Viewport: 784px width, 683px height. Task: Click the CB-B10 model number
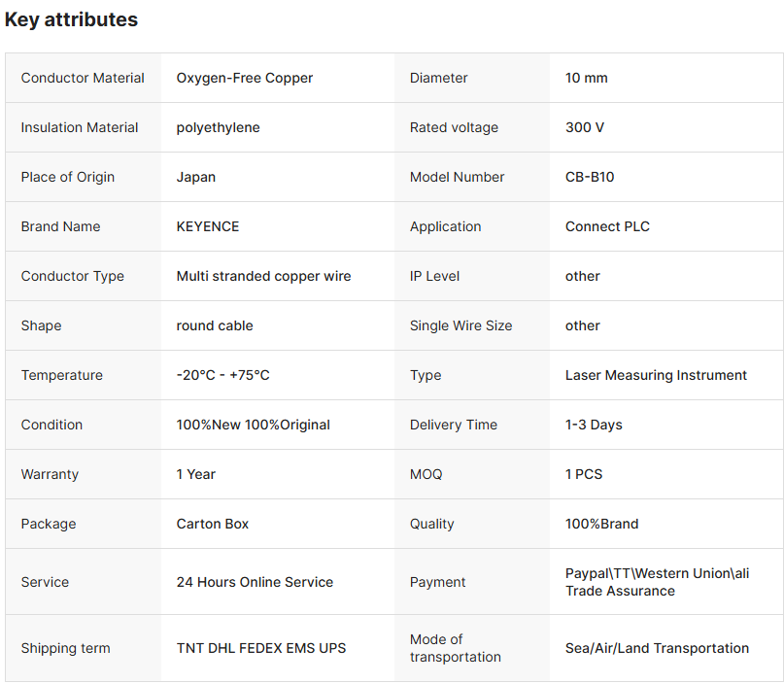click(x=590, y=177)
